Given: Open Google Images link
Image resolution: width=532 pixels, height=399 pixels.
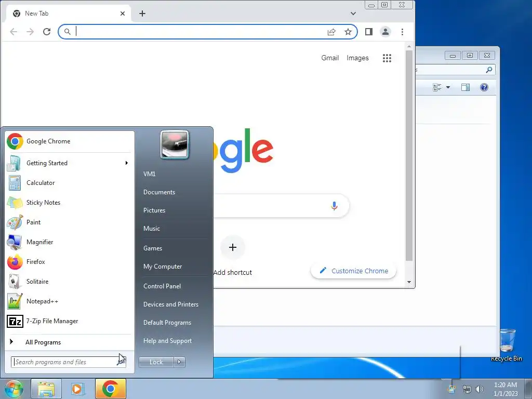Looking at the screenshot, I should (x=357, y=58).
